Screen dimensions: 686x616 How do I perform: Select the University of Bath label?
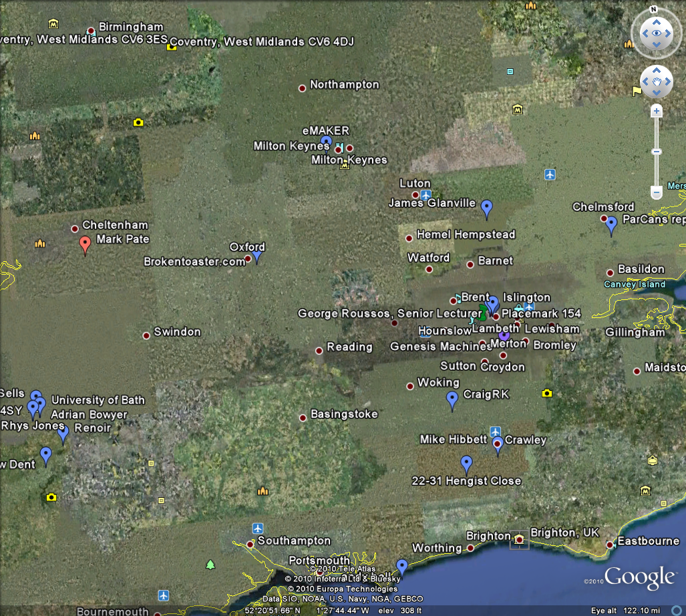coord(98,400)
